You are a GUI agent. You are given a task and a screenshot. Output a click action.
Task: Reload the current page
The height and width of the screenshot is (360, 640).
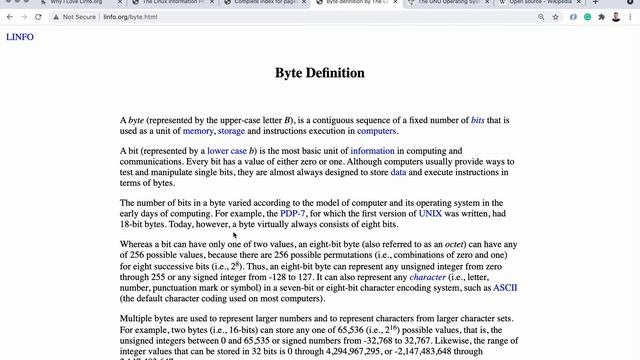38,17
